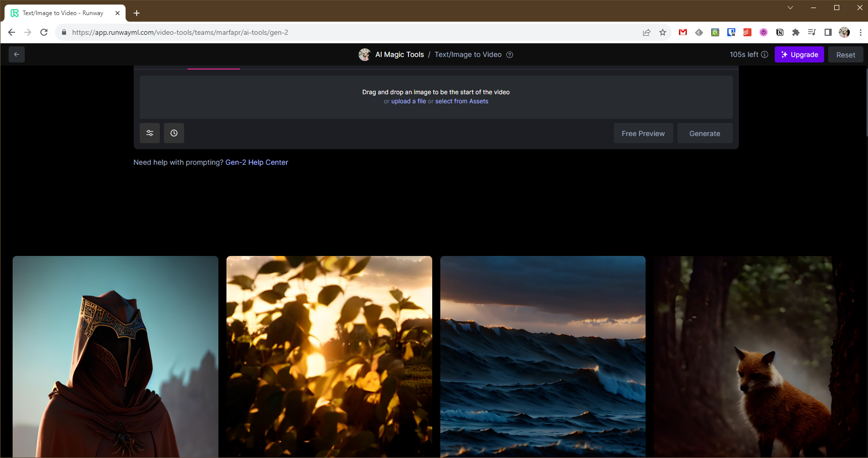This screenshot has width=868, height=458.
Task: View site information via the lock icon
Action: click(x=64, y=32)
